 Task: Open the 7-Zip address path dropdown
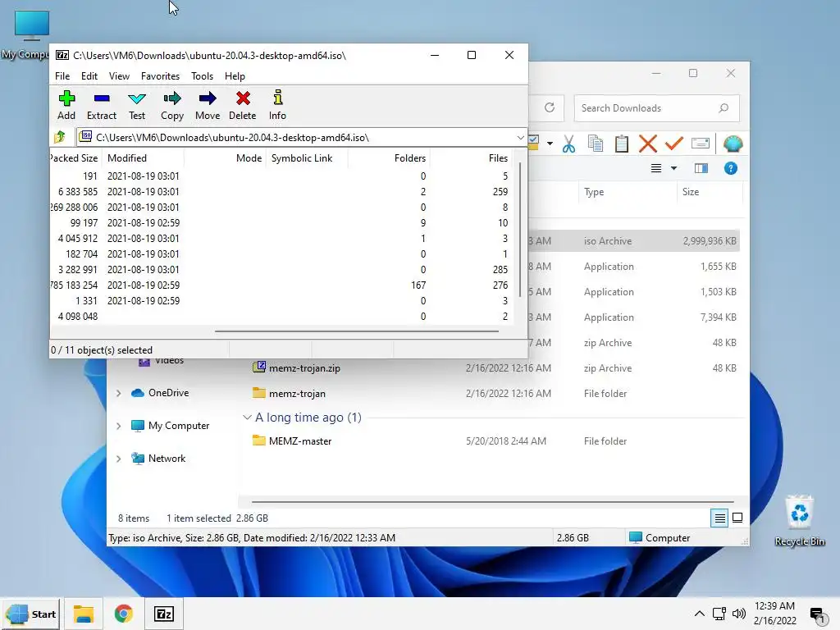[x=520, y=138]
